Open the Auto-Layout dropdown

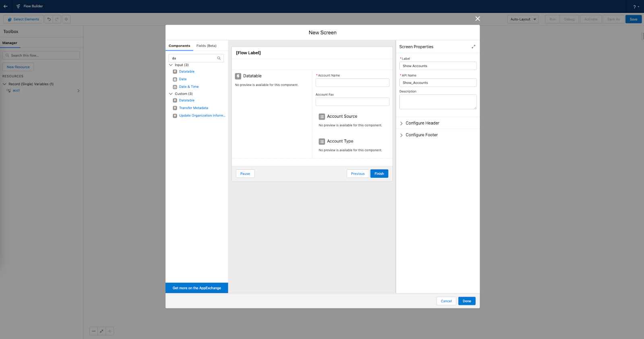pos(523,19)
